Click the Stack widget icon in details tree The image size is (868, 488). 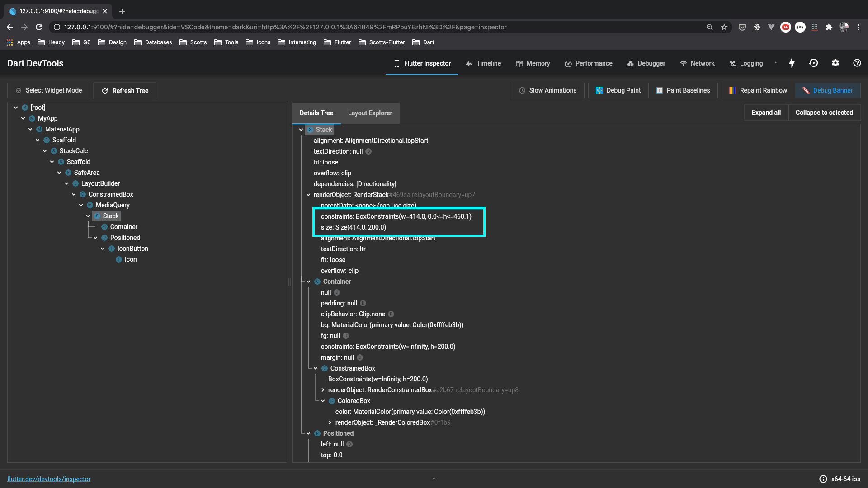[x=310, y=130]
